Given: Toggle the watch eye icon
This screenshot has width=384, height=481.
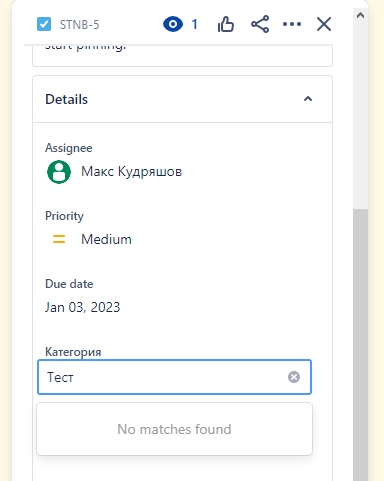Looking at the screenshot, I should [173, 24].
